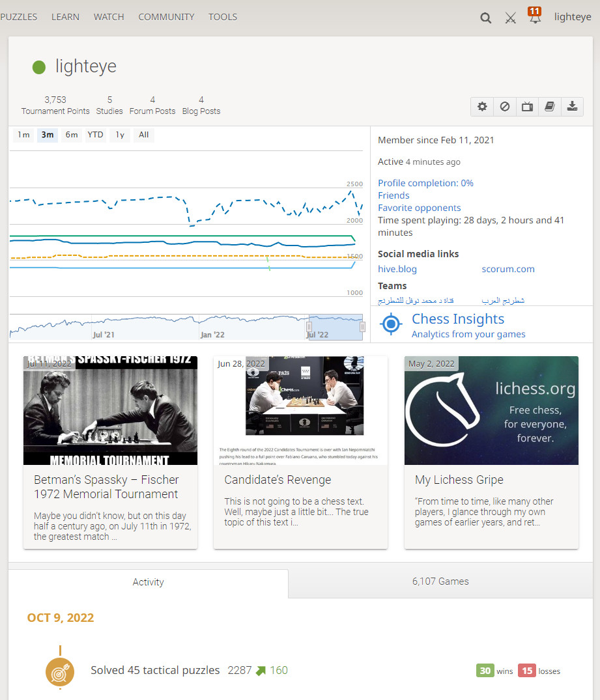
Task: Switch to the Activity tab
Action: [x=149, y=582]
